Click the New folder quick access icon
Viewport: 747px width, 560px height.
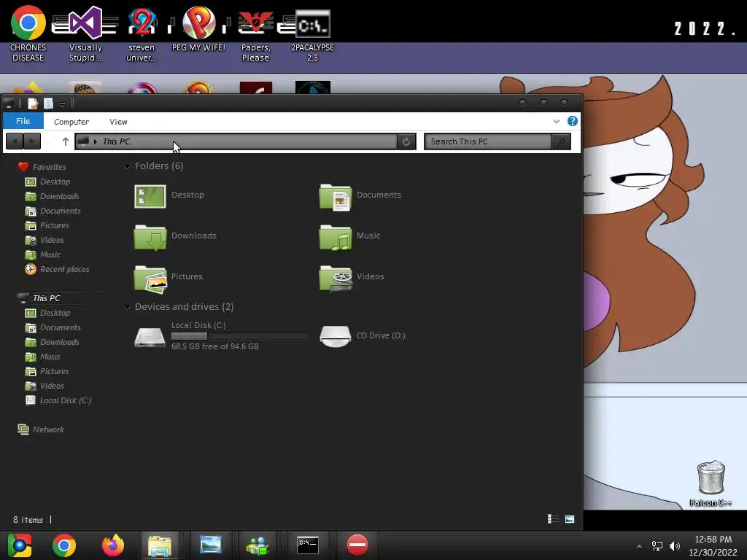(x=48, y=104)
